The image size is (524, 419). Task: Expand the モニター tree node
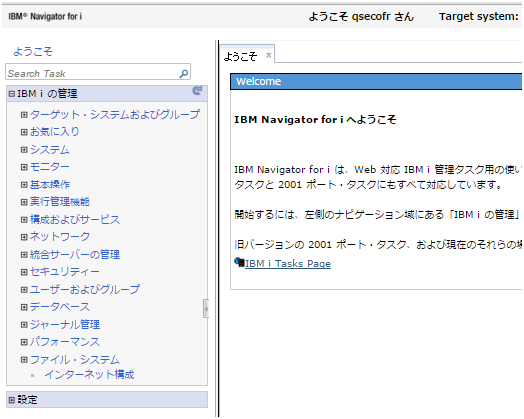(x=24, y=167)
